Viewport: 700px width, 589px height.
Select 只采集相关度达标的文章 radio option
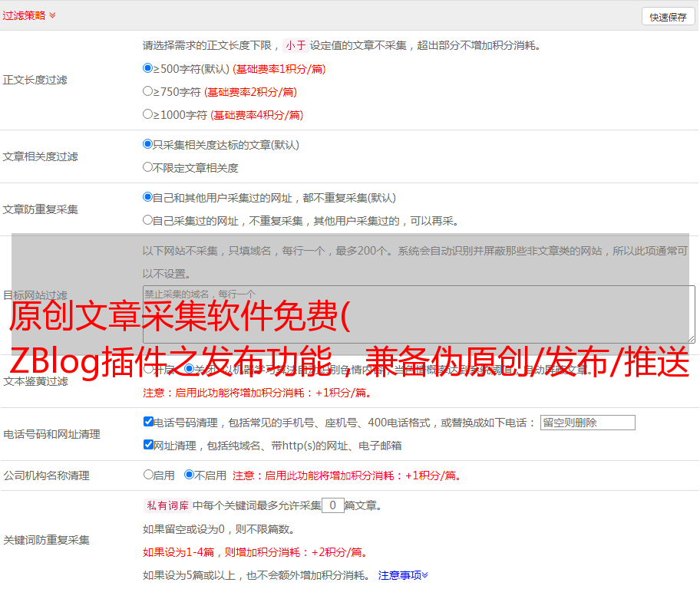(147, 143)
